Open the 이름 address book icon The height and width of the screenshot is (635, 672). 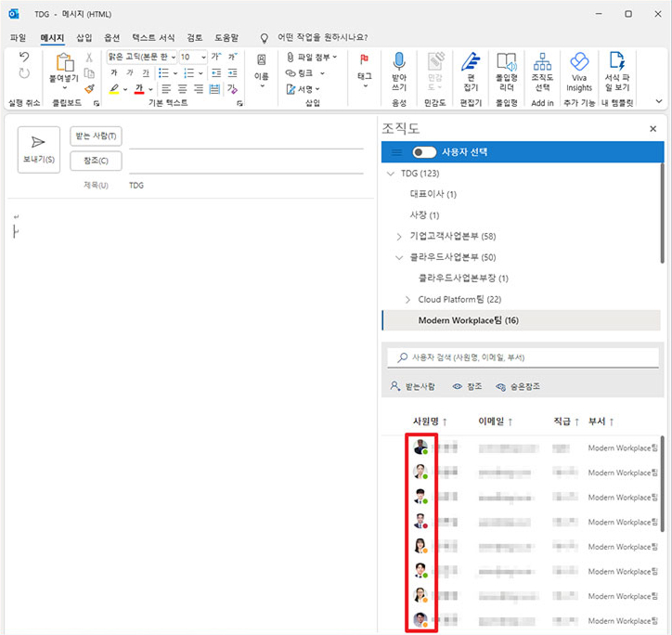(x=262, y=59)
